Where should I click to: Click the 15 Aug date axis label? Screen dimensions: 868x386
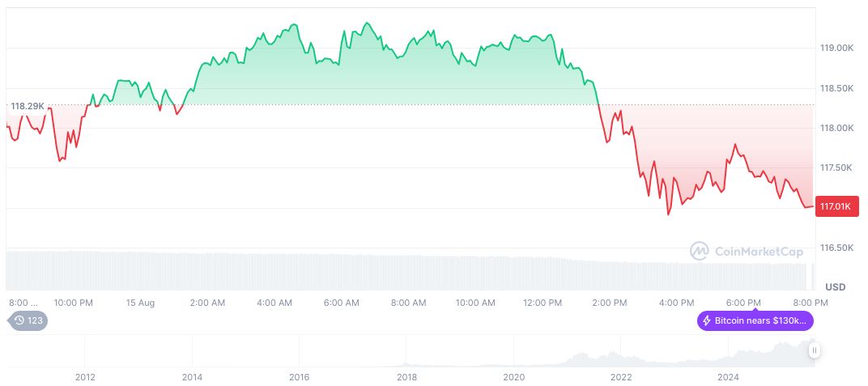[x=140, y=303]
